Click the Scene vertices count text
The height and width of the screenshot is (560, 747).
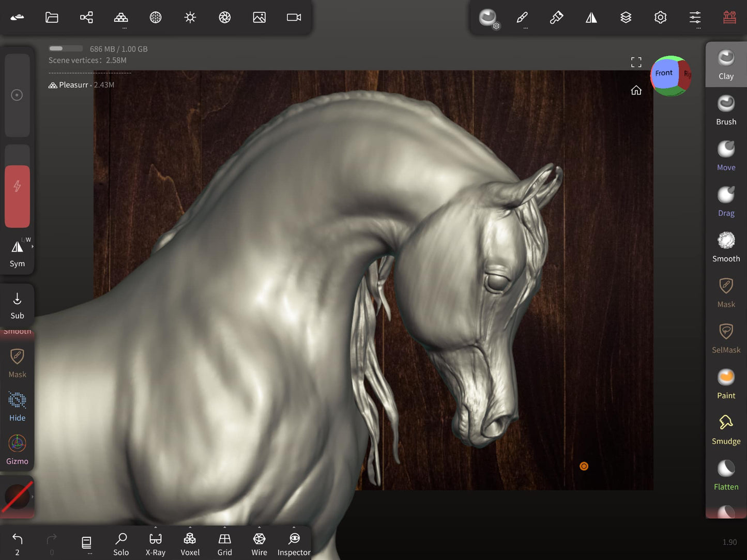pos(87,60)
